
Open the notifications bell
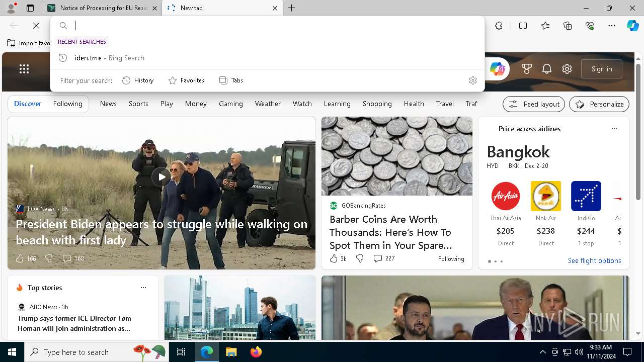(x=547, y=69)
